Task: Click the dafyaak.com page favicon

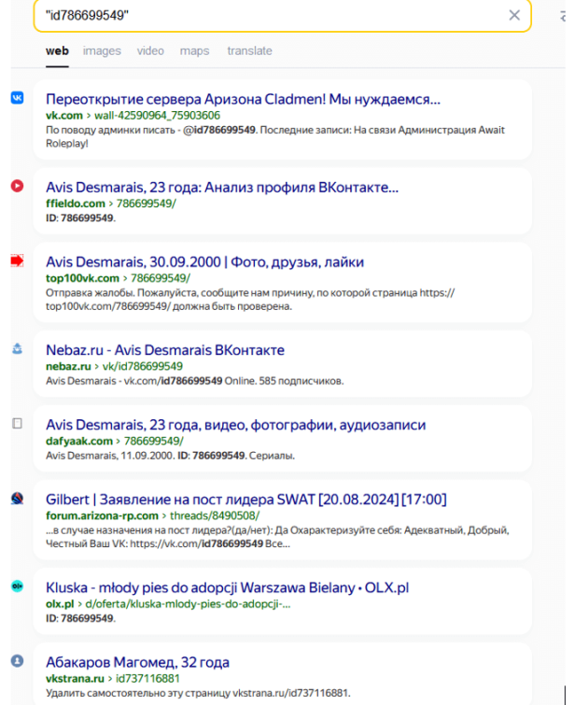Action: coord(17,423)
